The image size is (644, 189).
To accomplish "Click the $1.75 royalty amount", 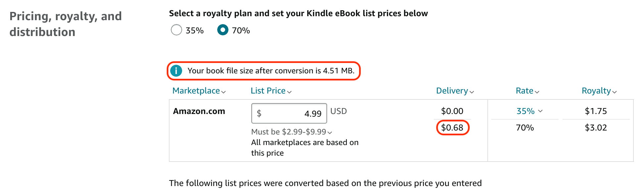I will click(596, 111).
